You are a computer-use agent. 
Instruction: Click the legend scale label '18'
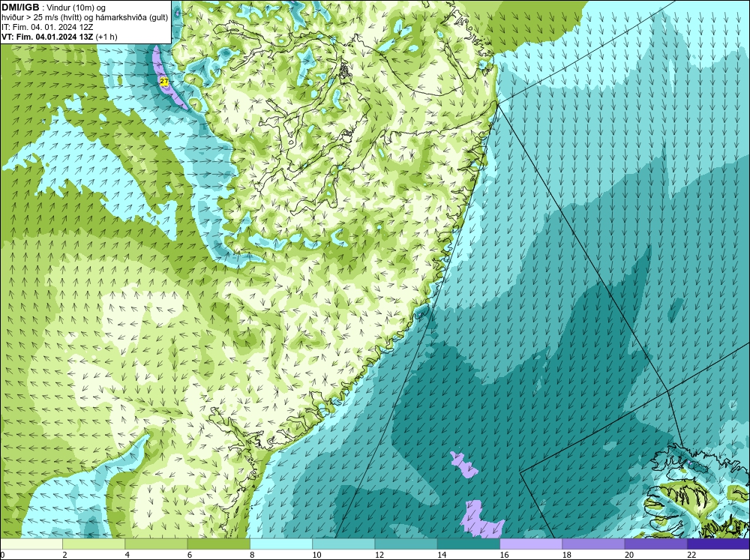[x=566, y=555]
